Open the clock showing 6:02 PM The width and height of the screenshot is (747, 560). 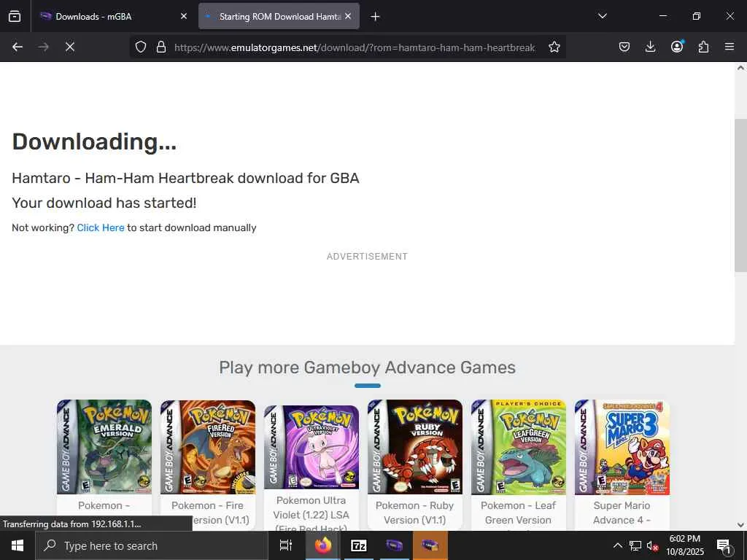point(684,545)
